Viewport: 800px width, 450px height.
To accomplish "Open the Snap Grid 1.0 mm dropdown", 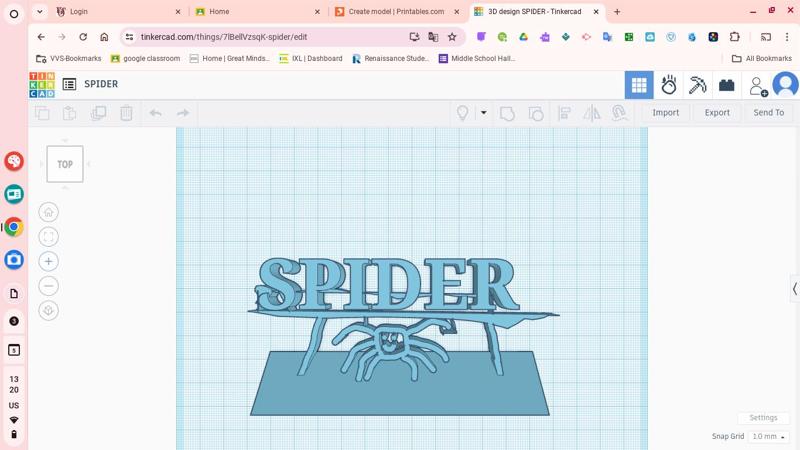I will (x=768, y=436).
